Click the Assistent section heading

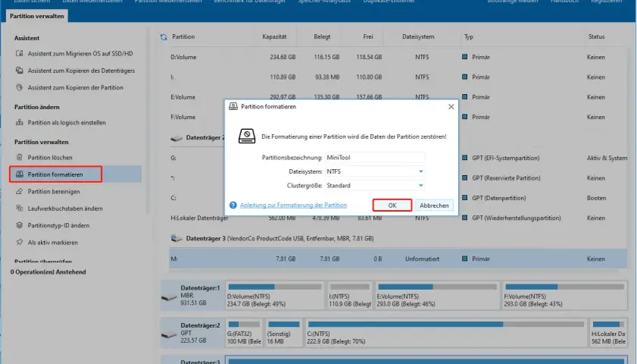[27, 38]
